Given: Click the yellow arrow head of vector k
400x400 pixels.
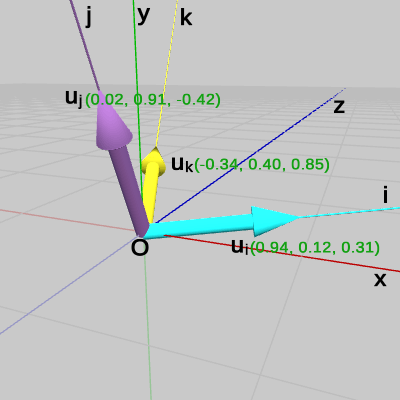Looking at the screenshot, I should [154, 161].
